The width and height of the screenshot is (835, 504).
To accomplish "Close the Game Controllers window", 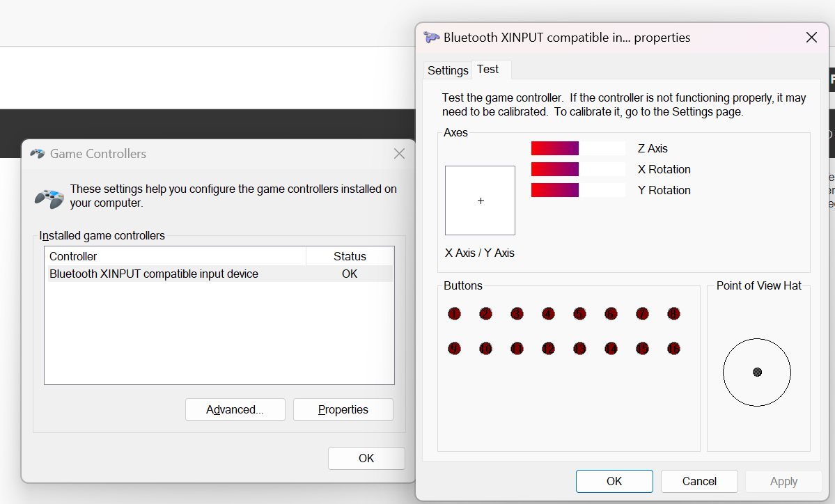I will click(x=400, y=154).
